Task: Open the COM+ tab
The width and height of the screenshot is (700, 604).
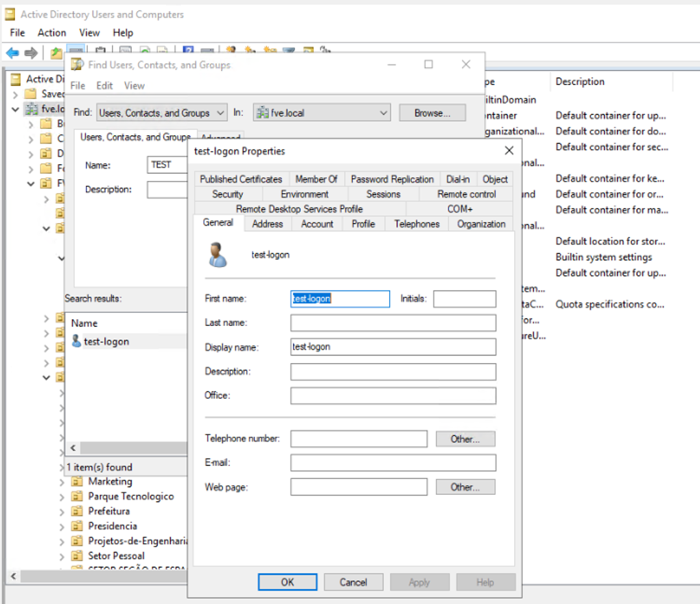Action: click(460, 209)
